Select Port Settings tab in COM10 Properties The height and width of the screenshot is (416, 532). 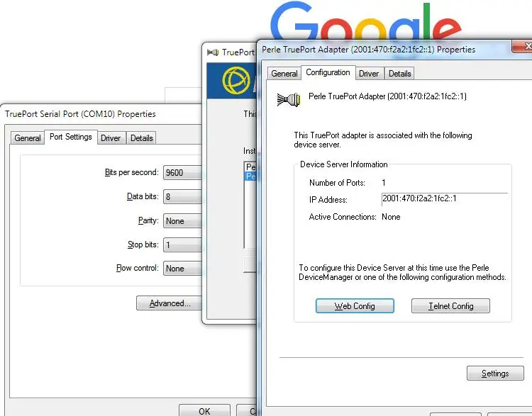pos(70,137)
